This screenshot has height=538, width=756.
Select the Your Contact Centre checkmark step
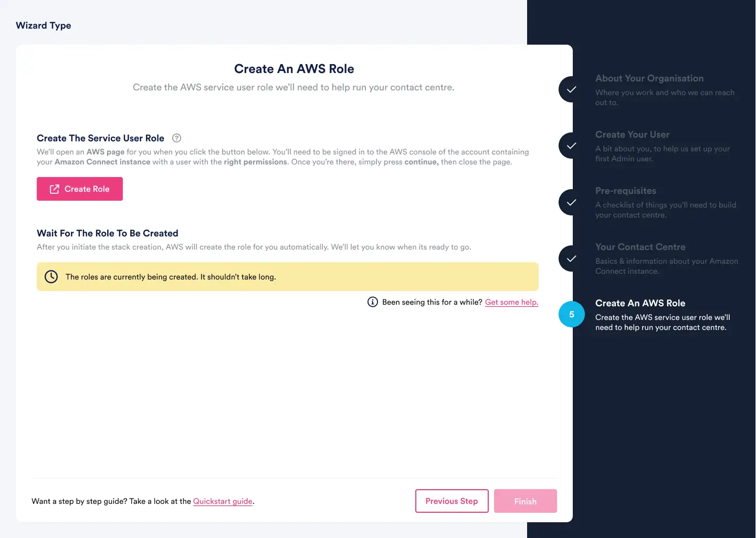click(x=571, y=258)
